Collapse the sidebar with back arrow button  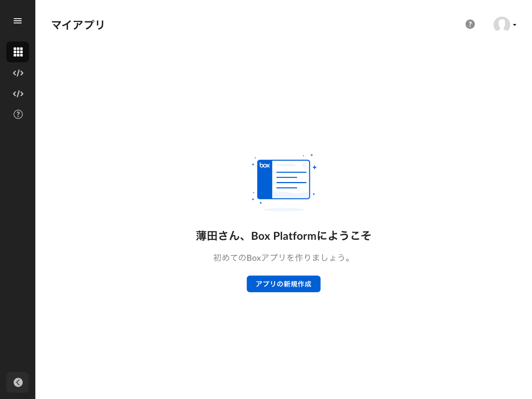coord(17,382)
